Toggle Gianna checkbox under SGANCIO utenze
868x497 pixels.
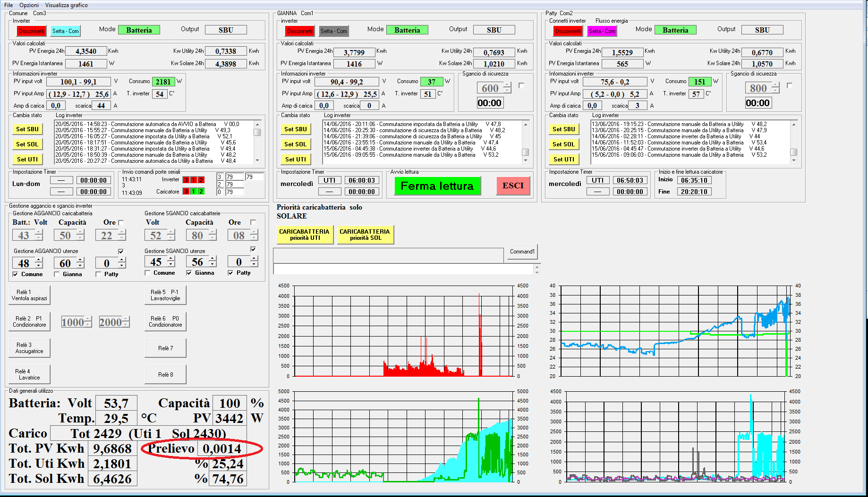[x=189, y=273]
